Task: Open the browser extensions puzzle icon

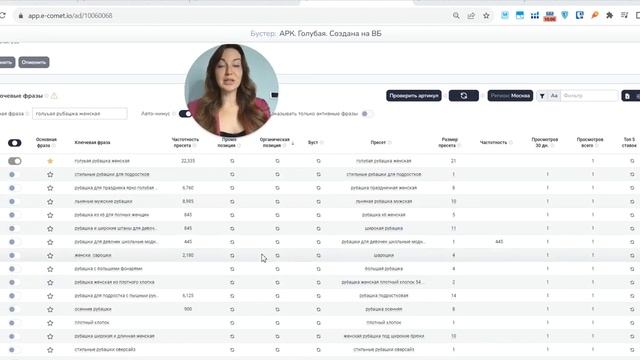Action: [x=609, y=16]
